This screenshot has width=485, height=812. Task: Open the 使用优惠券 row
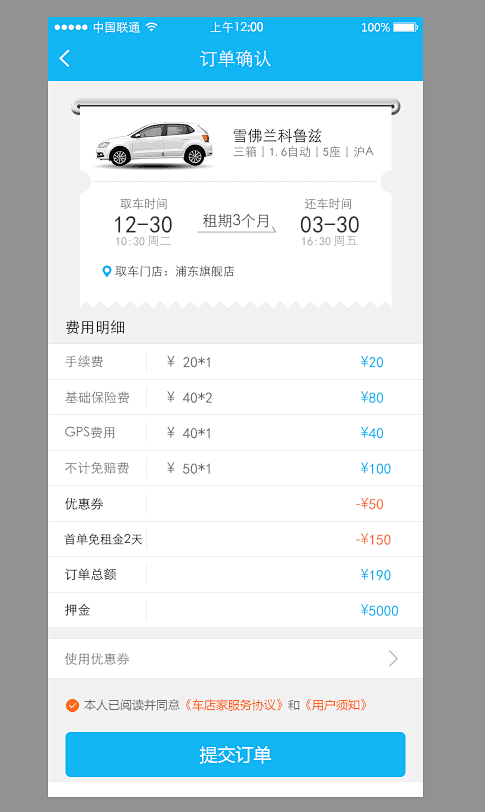click(236, 659)
